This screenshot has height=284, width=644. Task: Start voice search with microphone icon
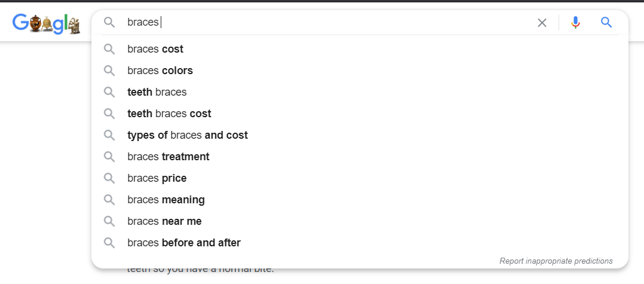[575, 23]
